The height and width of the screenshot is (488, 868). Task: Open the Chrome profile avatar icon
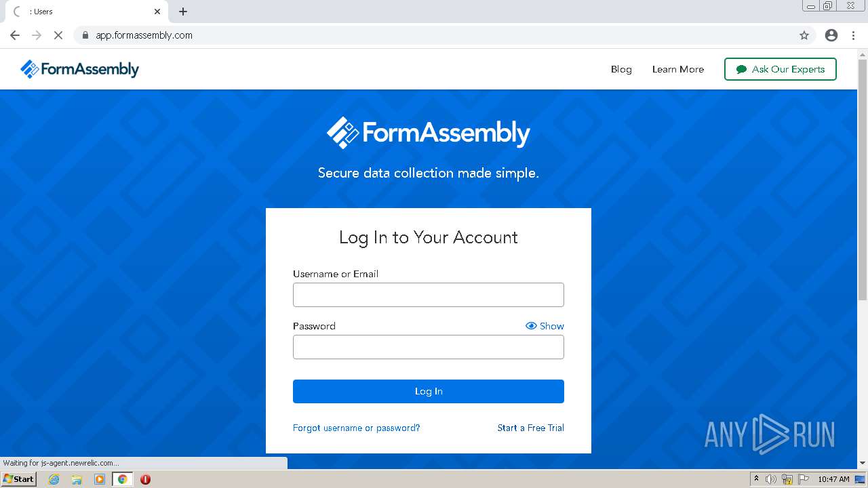click(831, 35)
